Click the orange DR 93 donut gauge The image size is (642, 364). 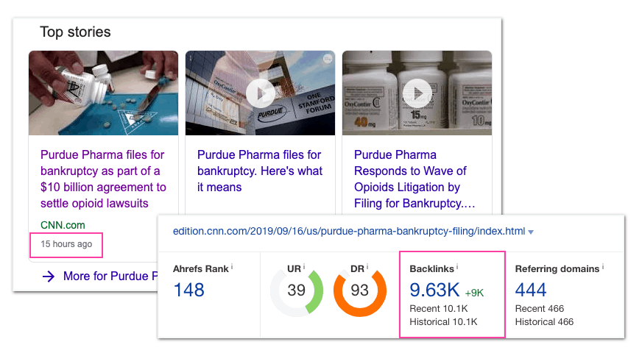[359, 290]
